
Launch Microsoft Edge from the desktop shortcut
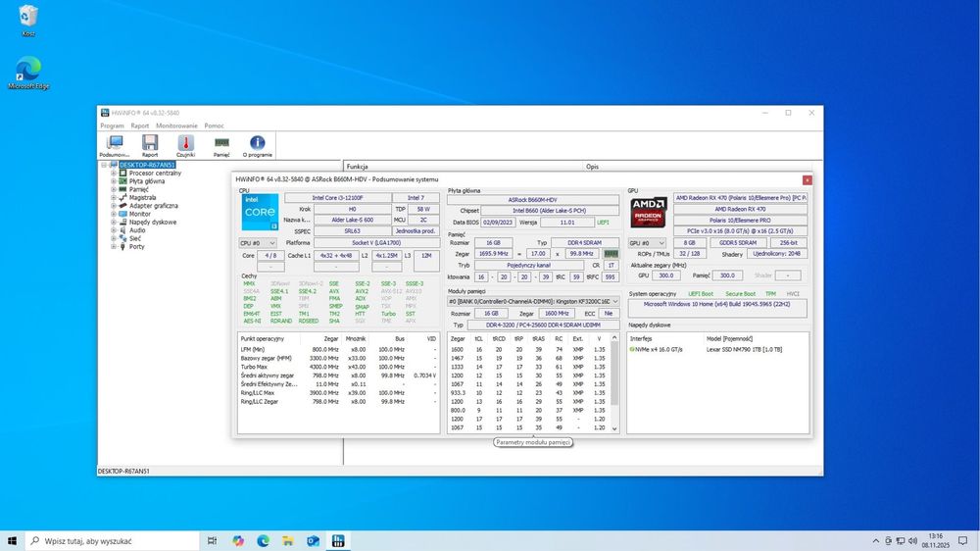28,71
